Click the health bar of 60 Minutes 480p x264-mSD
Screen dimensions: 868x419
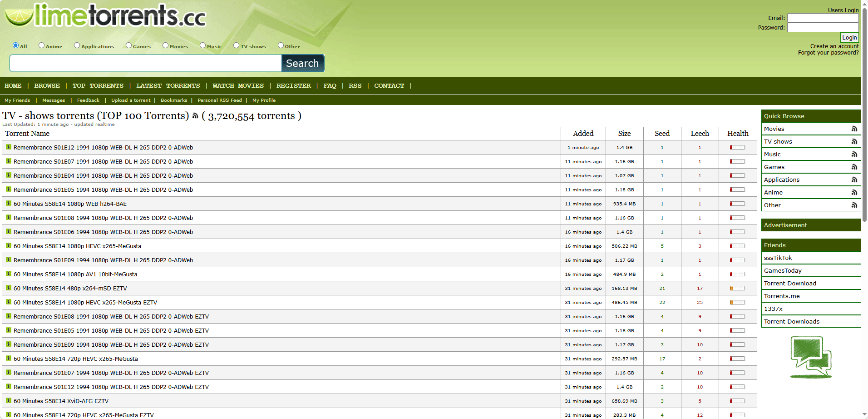(737, 289)
